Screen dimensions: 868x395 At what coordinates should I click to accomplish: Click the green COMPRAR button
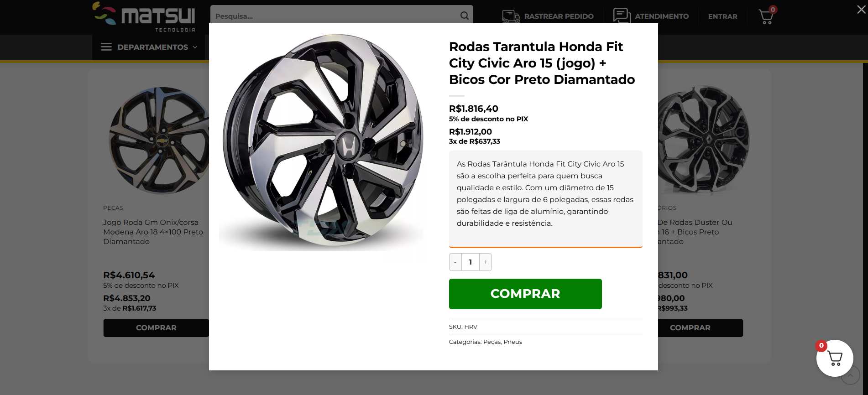click(525, 294)
